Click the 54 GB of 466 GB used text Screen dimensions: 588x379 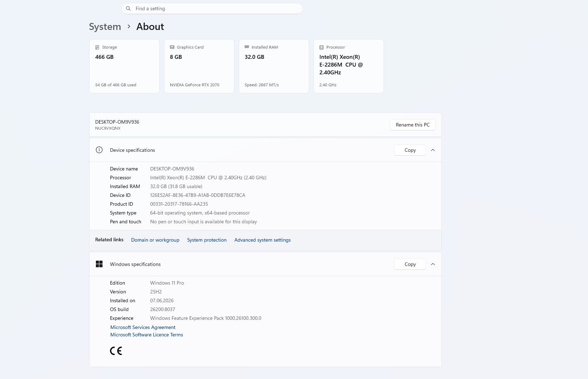[116, 85]
